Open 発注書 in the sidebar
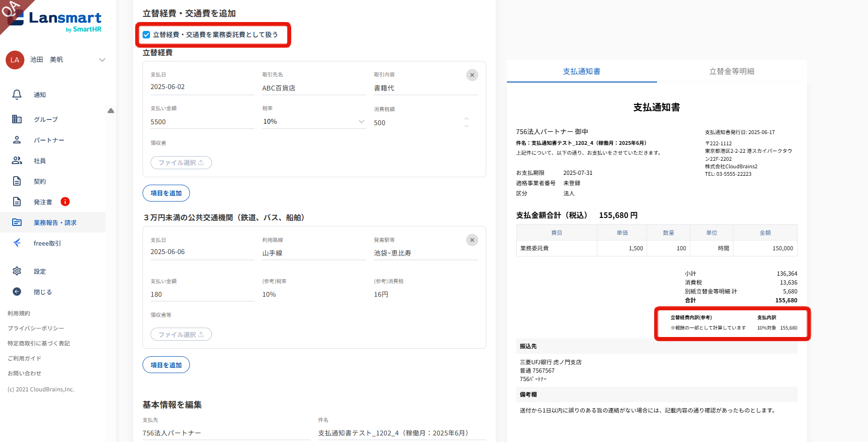The image size is (868, 442). point(43,202)
